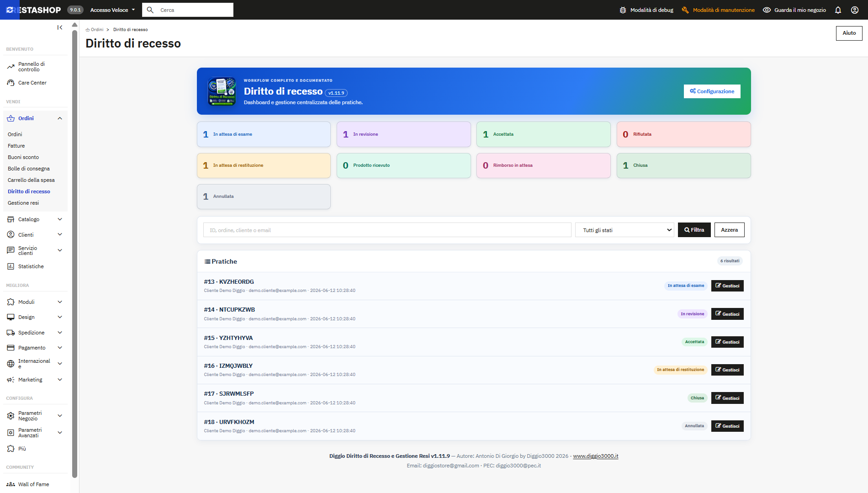Click Gestisci for practice #13 KVZHEORDG
The height and width of the screenshot is (493, 868).
tap(727, 286)
